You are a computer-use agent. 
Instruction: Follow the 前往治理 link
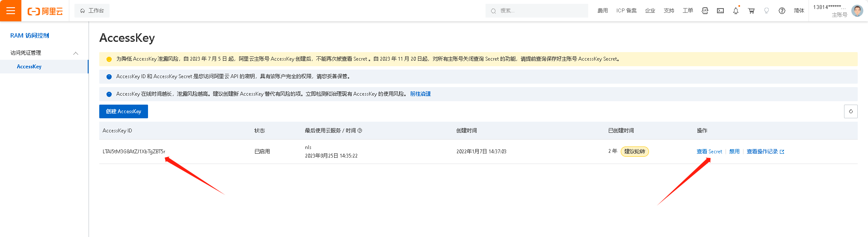(420, 94)
